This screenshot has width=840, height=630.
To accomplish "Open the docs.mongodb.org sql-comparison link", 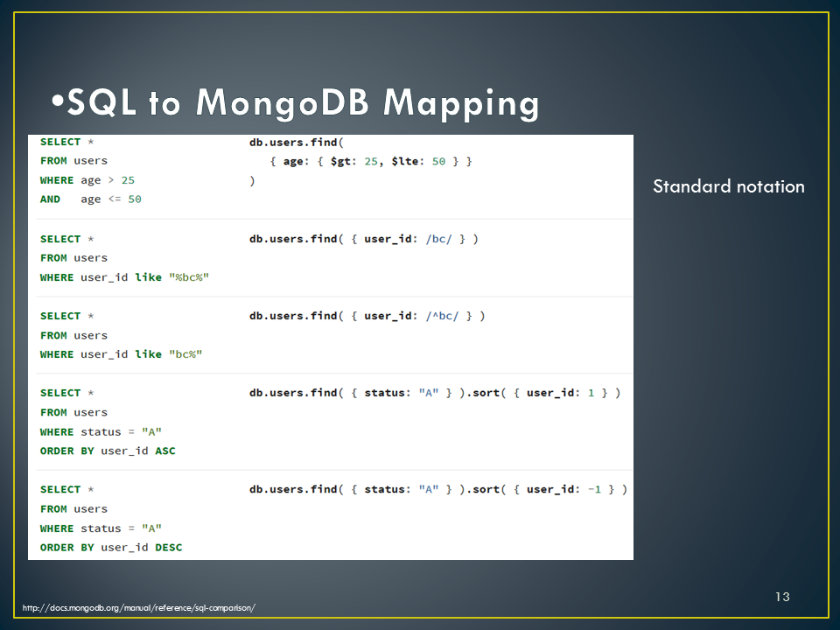I will click(139, 607).
